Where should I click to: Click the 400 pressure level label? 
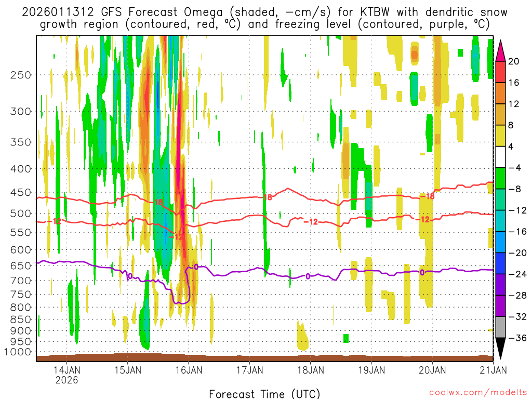[x=21, y=169]
